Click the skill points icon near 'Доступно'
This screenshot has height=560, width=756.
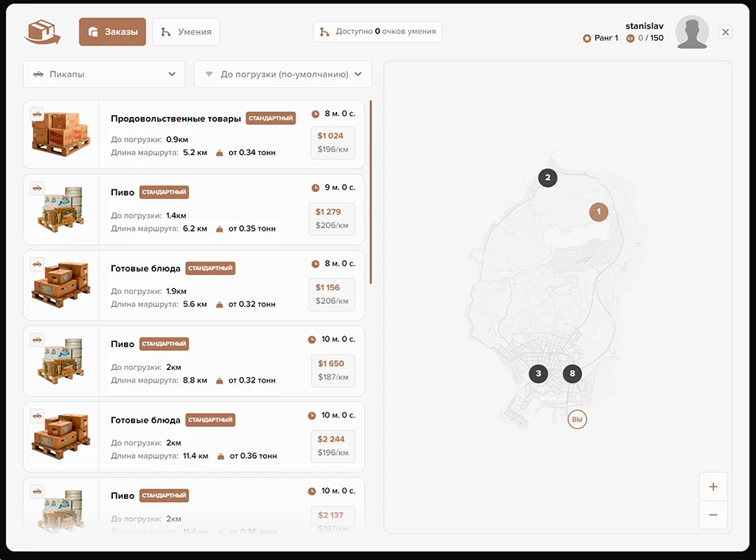coord(324,32)
